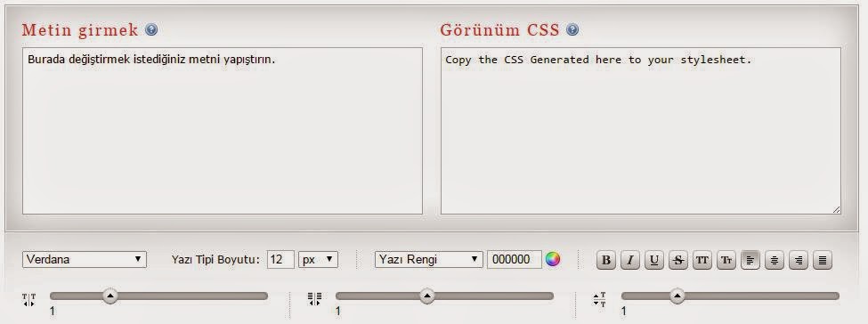Click the Metin girmek heading
868x324 pixels.
80,30
